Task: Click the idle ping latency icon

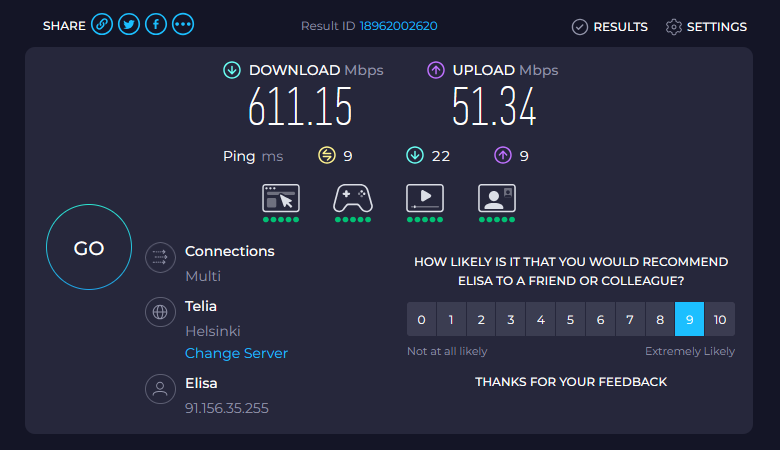Action: (327, 155)
